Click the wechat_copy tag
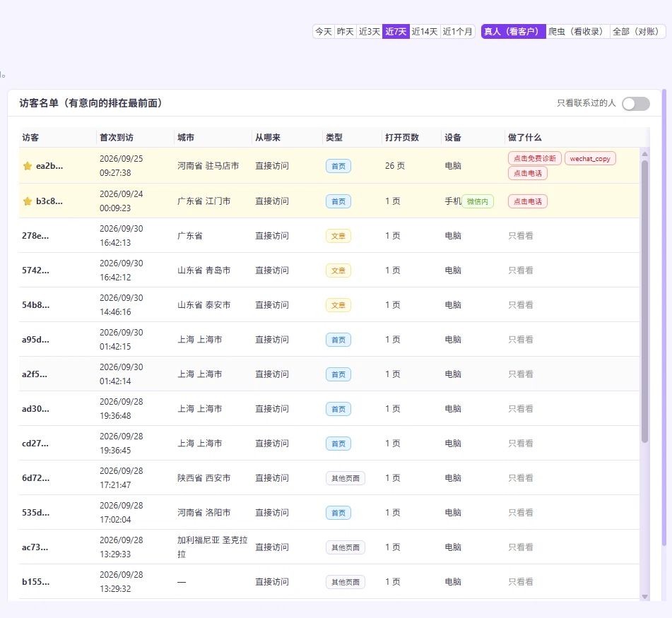Screen dimensions: 672x618 590,158
